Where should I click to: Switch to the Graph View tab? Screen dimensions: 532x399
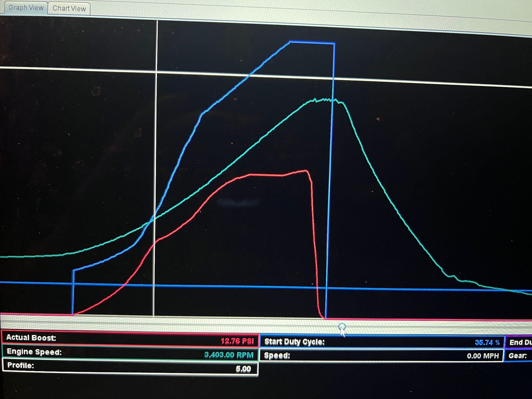[x=26, y=8]
